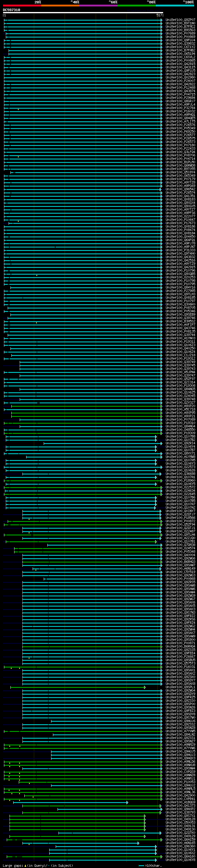This screenshot has height=868, width=197.
Task: Select UniRef100_Q9S7X1 label
Action: coord(180,815)
